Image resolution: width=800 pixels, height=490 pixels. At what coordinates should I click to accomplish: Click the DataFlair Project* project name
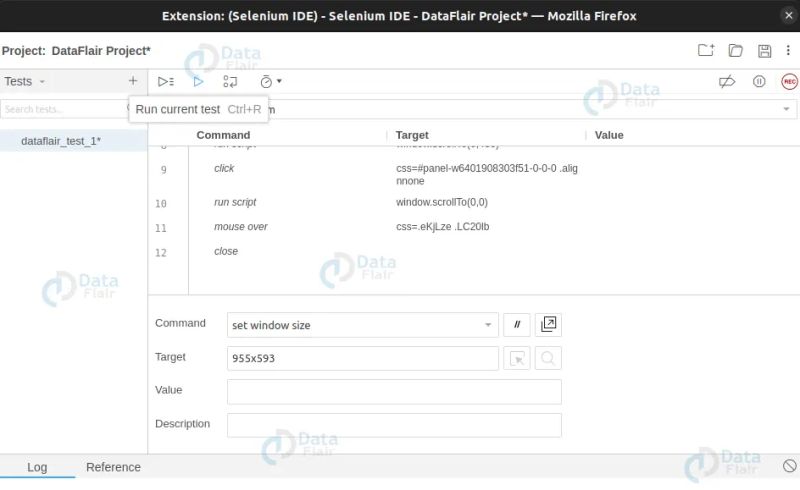(101, 51)
